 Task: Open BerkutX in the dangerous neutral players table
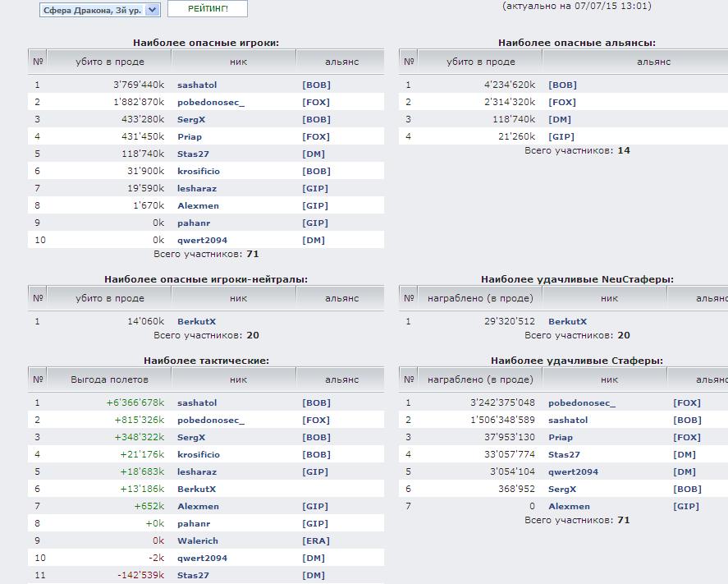[196, 322]
